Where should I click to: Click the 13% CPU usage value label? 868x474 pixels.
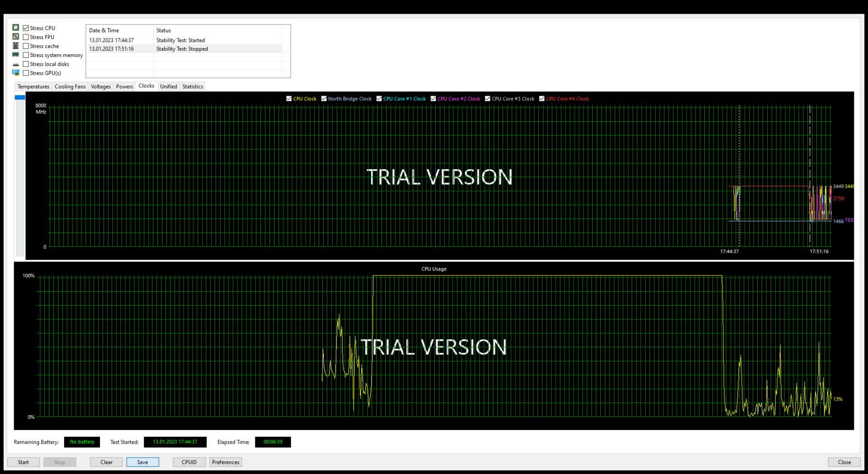tap(838, 399)
